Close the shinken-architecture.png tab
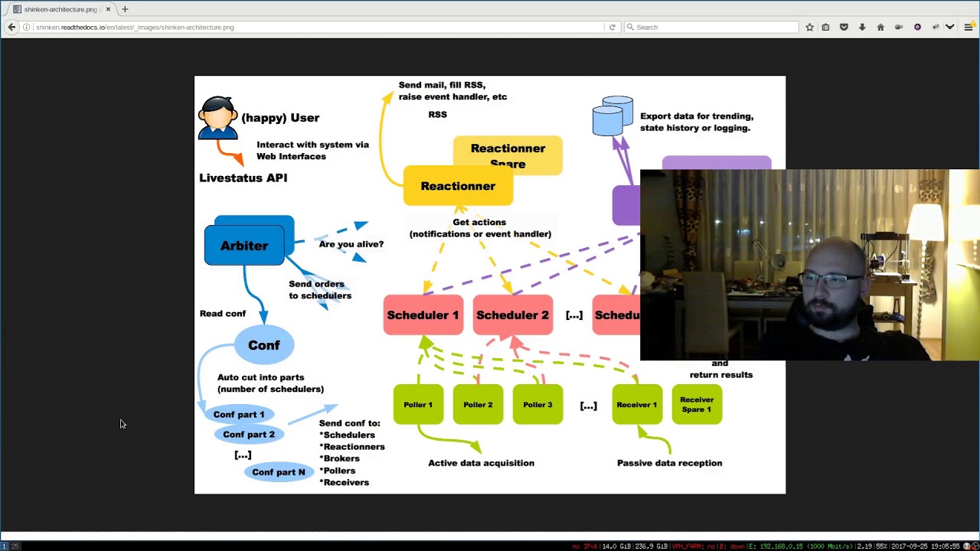980x551 pixels. 108,9
